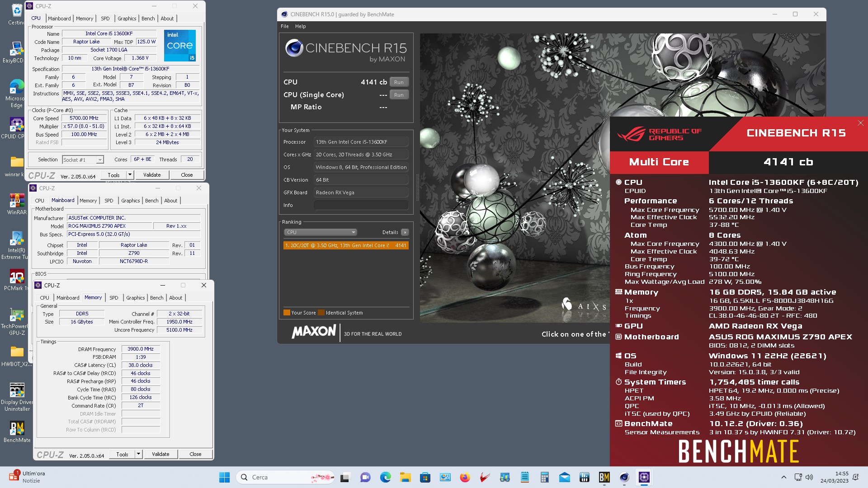
Task: Open the Chat app in the taskbar
Action: click(365, 477)
